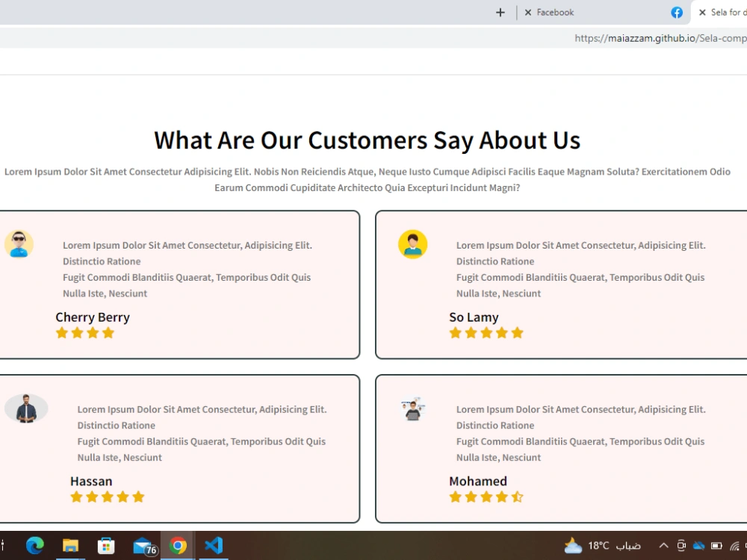Open File Explorer from the taskbar
747x560 pixels.
(x=70, y=545)
